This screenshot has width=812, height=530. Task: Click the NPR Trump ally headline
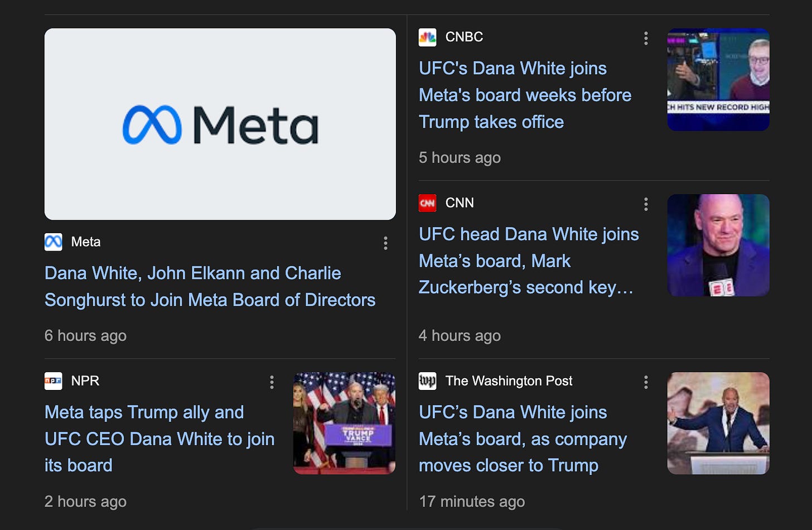pyautogui.click(x=159, y=439)
